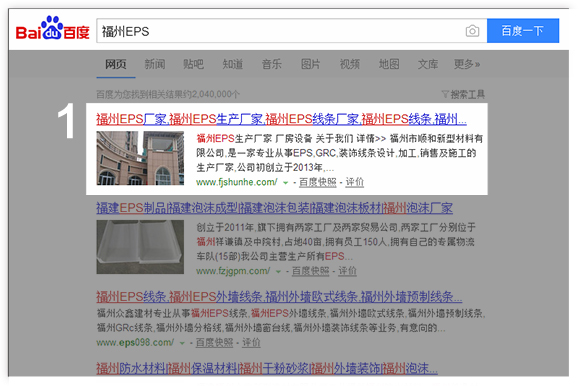The image size is (579, 386).
Task: Open the 图片 tab
Action: 311,64
